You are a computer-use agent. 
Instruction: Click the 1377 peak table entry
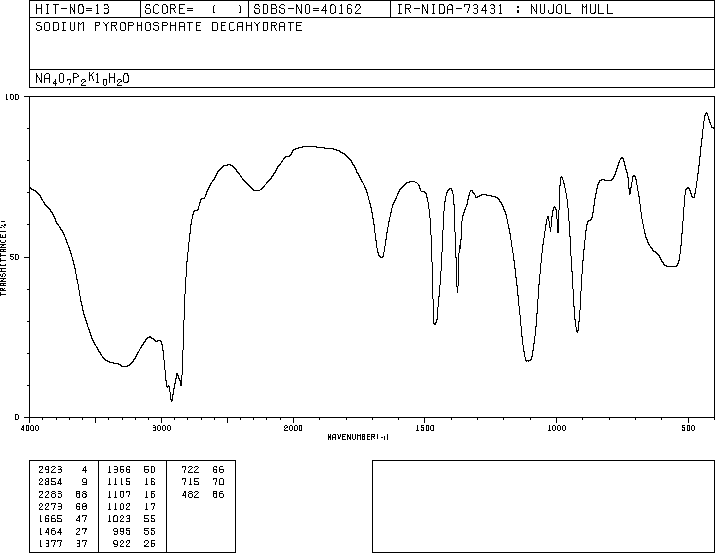(63, 544)
